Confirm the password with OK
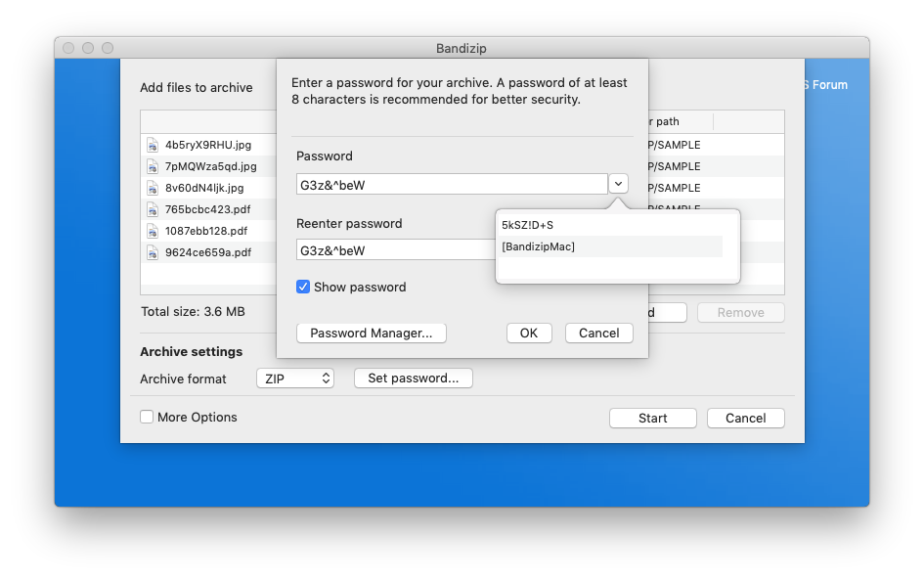 tap(528, 334)
